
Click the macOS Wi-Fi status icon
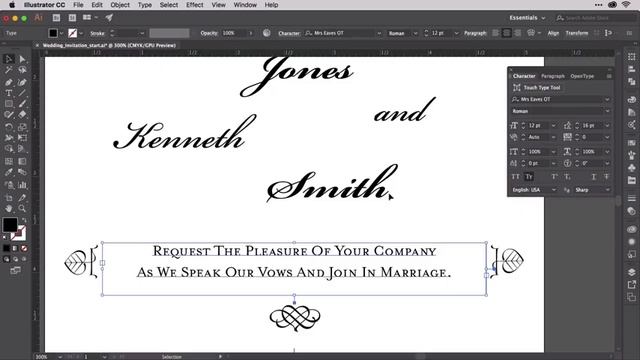click(626, 5)
